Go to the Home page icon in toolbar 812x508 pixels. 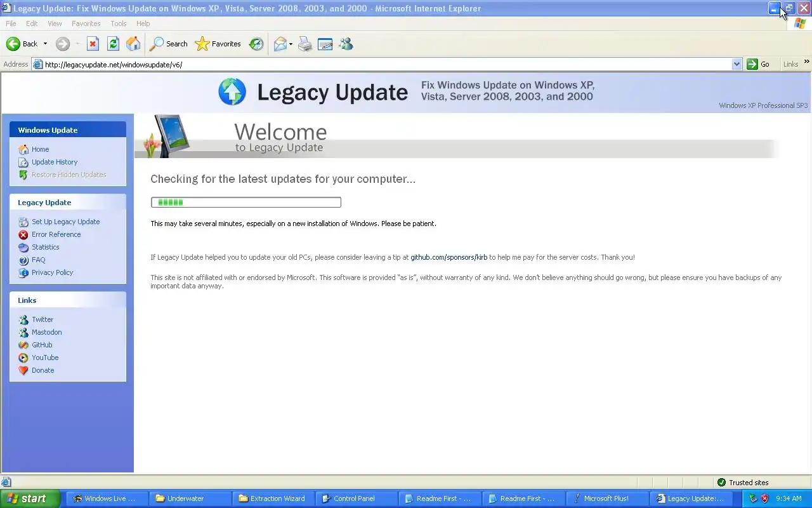pos(133,44)
